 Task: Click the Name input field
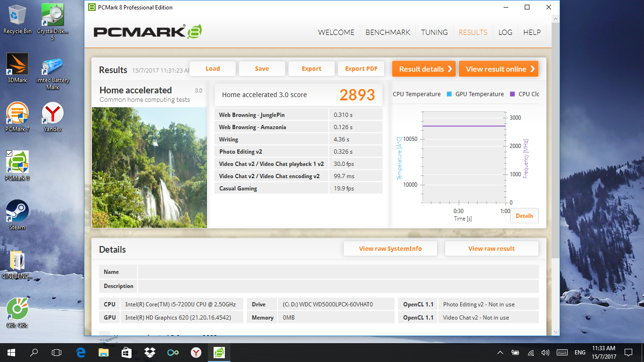click(x=338, y=272)
